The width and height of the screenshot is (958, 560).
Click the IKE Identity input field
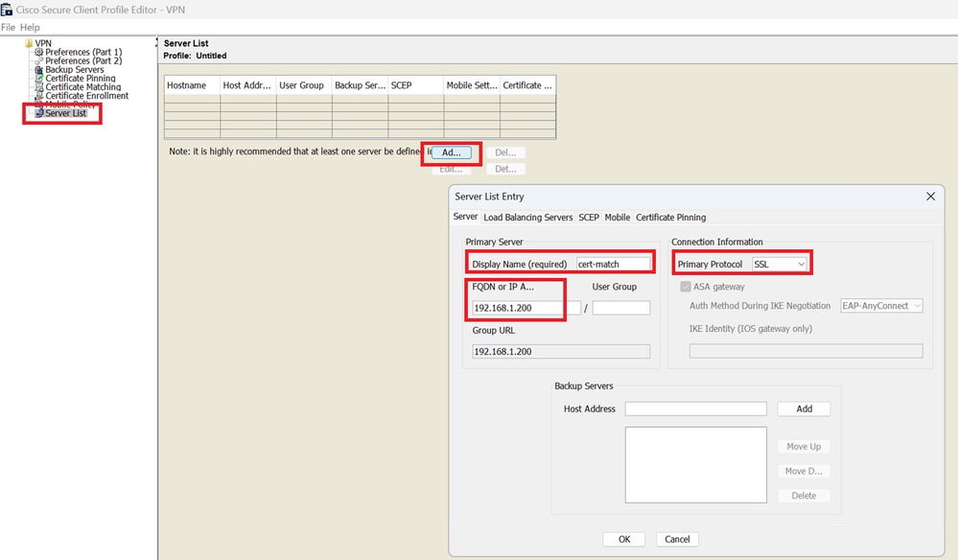(806, 351)
